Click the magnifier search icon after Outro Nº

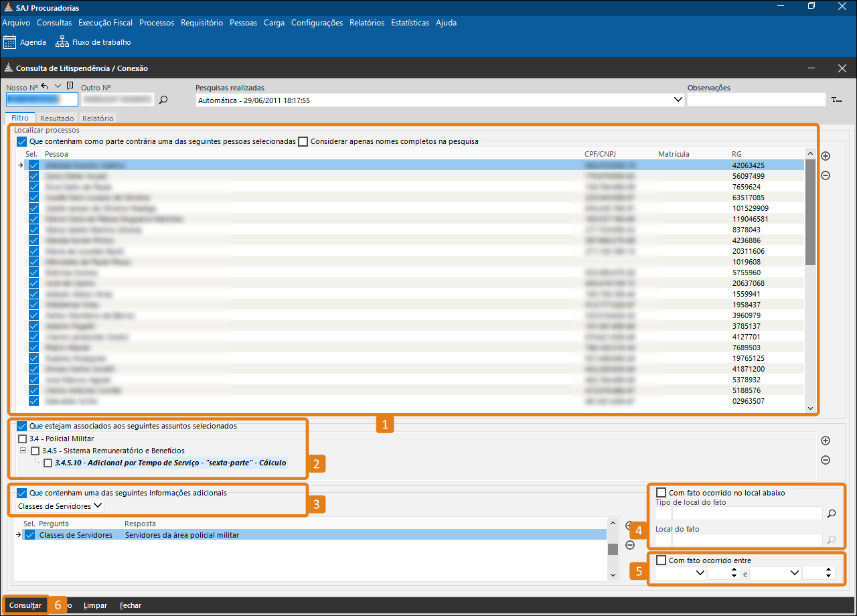pos(163,100)
